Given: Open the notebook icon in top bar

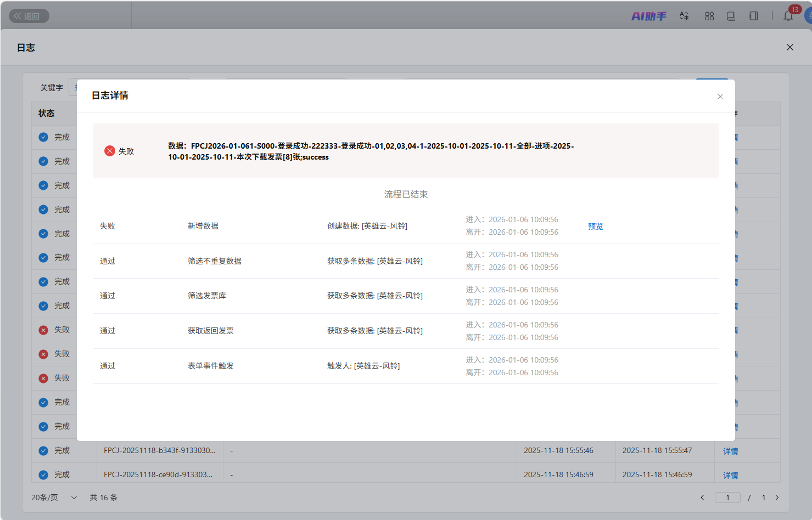Looking at the screenshot, I should pos(753,16).
